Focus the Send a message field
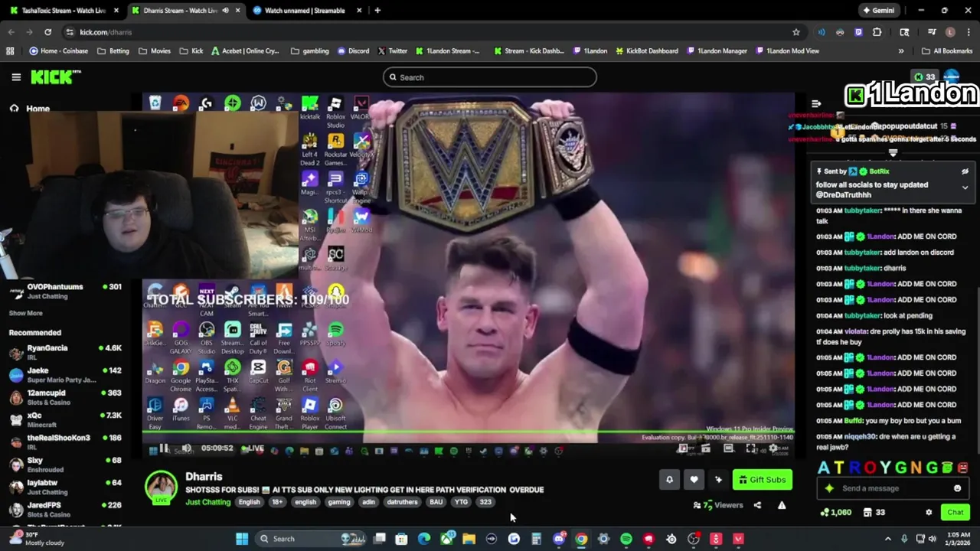This screenshot has height=551, width=980. [892, 488]
